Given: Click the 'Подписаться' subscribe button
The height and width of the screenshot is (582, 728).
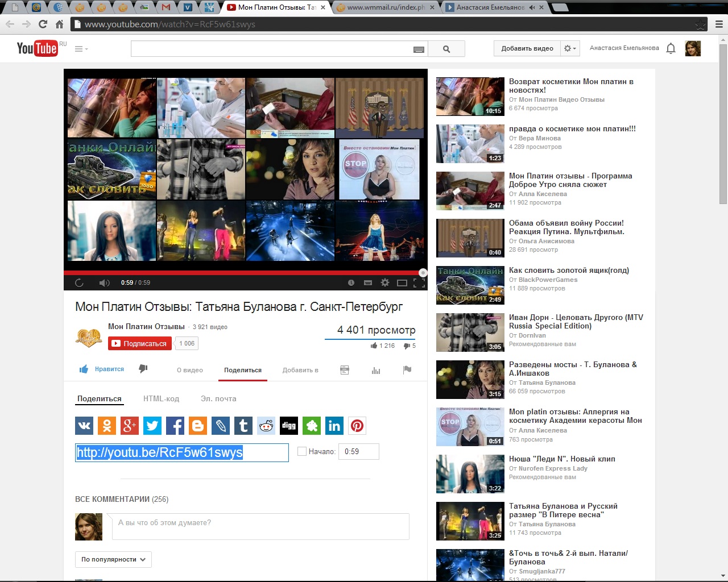Looking at the screenshot, I should pos(140,343).
